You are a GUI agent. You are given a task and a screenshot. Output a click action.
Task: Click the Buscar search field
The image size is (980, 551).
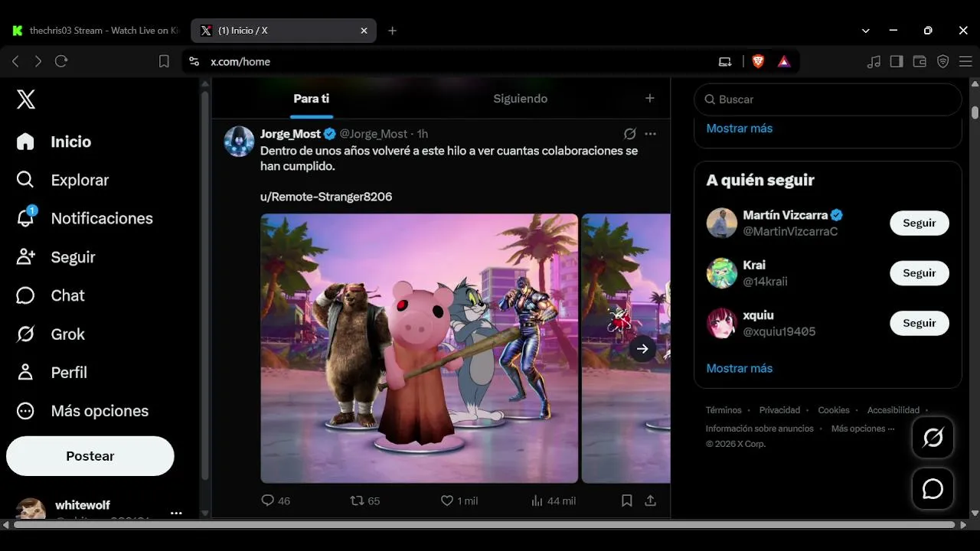point(828,99)
